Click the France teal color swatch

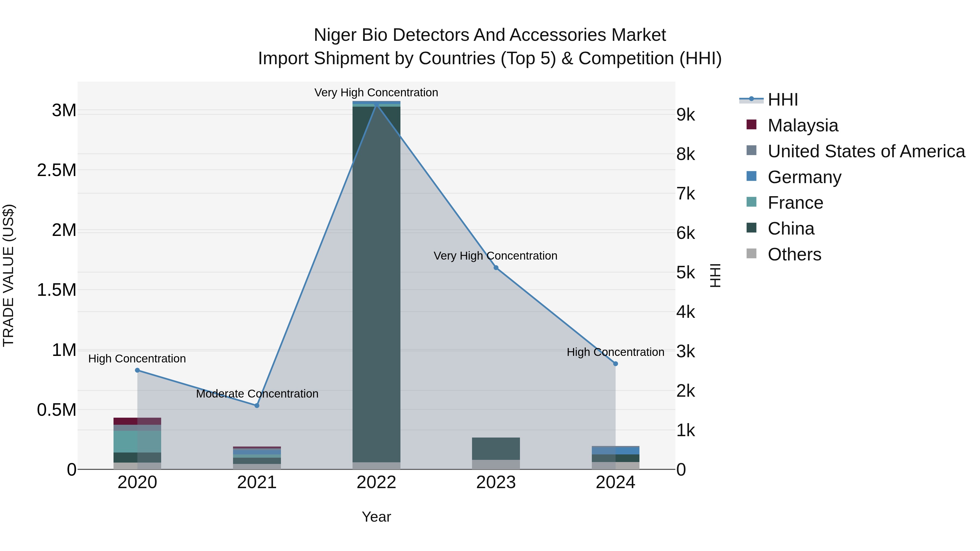tap(751, 202)
